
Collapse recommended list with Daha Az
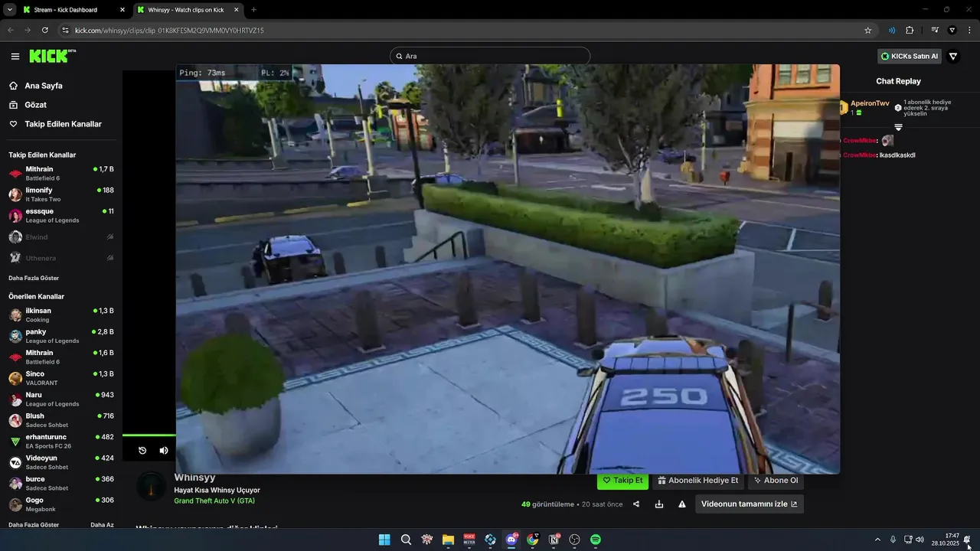[102, 525]
